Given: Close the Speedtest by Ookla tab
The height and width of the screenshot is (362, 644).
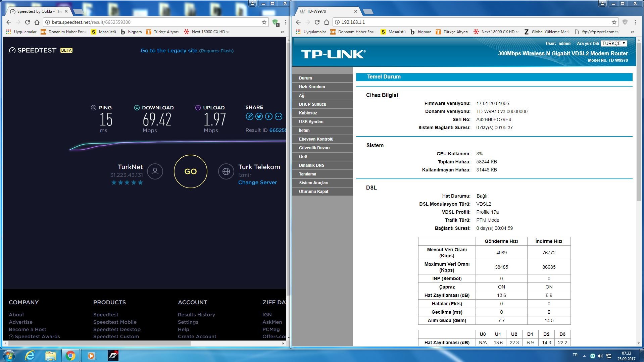Looking at the screenshot, I should coord(66,11).
